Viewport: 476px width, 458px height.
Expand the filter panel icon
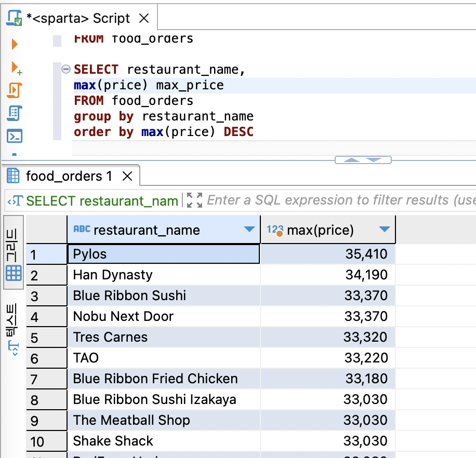click(194, 200)
